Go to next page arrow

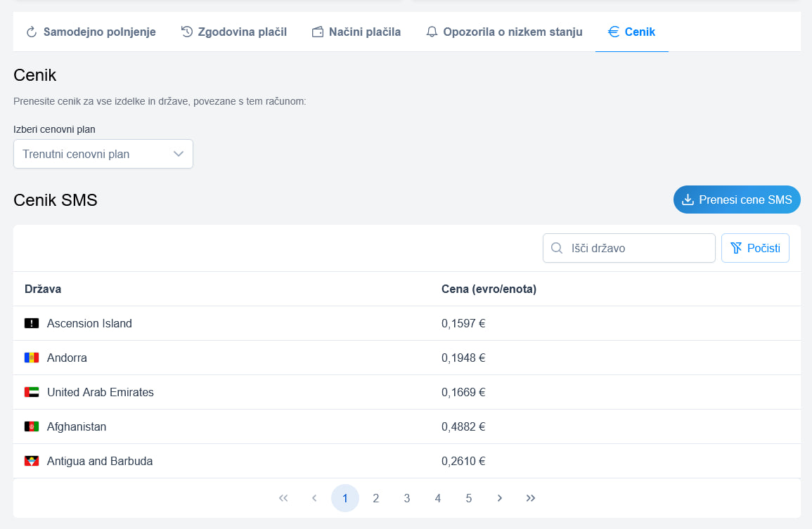pos(500,498)
